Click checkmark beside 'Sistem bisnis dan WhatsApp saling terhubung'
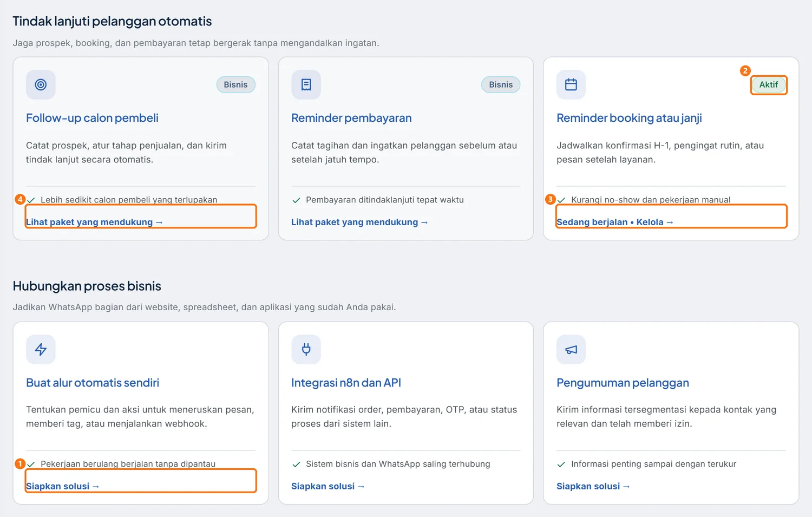 [x=296, y=464]
